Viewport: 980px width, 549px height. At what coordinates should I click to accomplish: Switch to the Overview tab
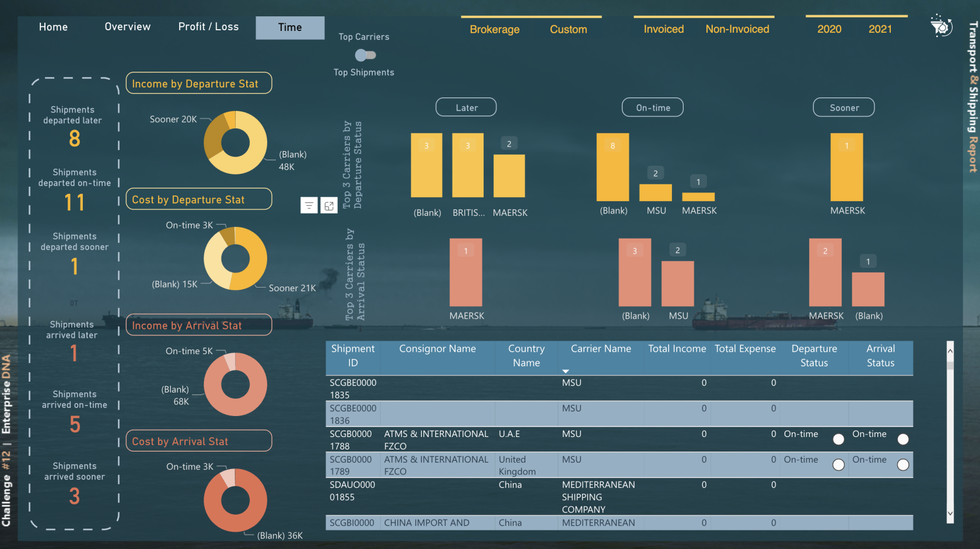[127, 27]
